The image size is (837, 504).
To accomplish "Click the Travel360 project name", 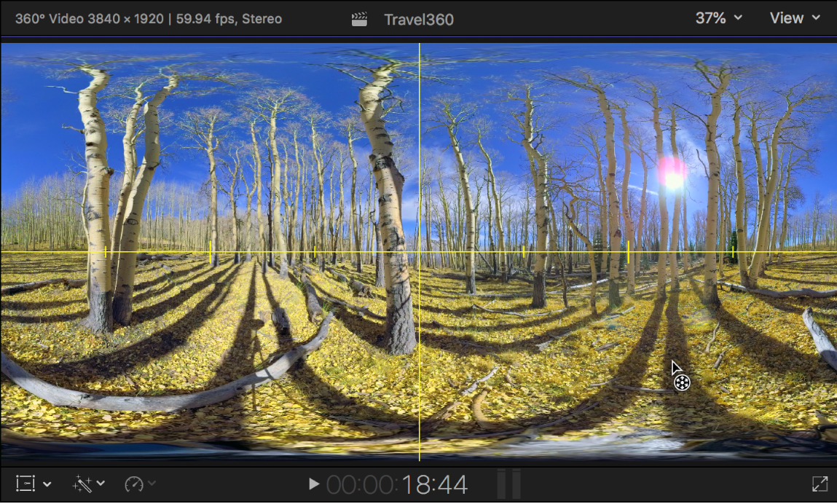I will click(x=419, y=19).
